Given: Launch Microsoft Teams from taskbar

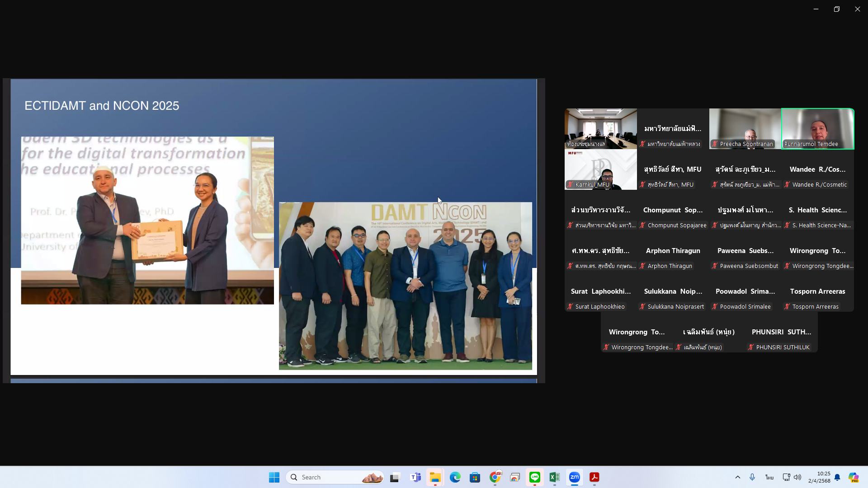Looking at the screenshot, I should (x=415, y=477).
